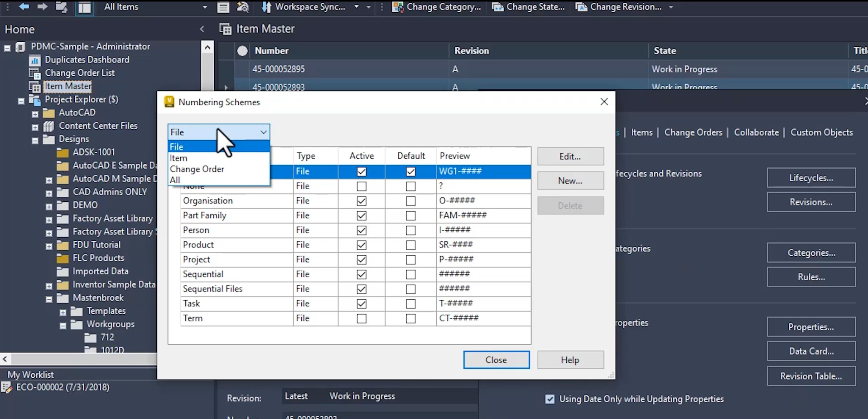Set Person scheme as Default checkbox
Viewport: 868px width, 419px height.
click(410, 230)
